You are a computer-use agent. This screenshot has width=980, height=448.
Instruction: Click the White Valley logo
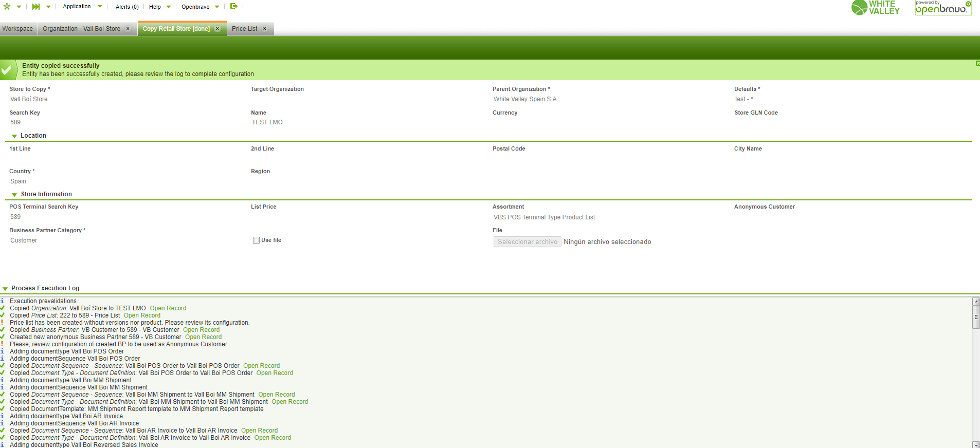coord(876,8)
